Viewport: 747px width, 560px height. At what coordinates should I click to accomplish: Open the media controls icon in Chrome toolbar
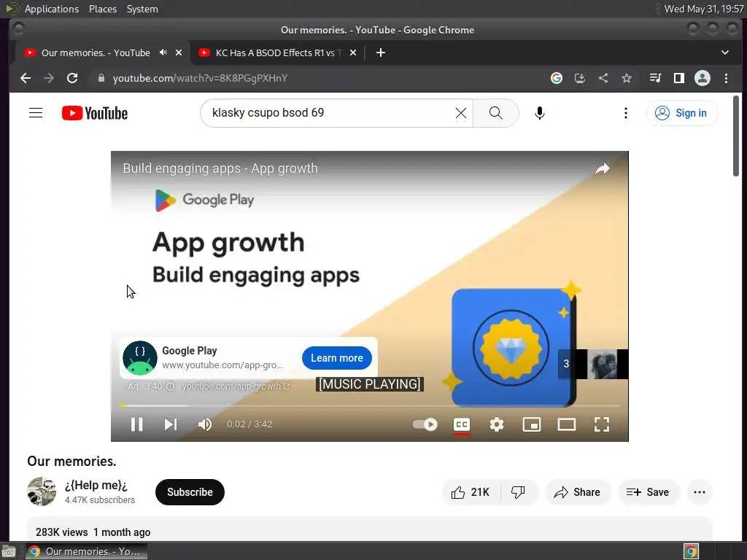pos(656,78)
